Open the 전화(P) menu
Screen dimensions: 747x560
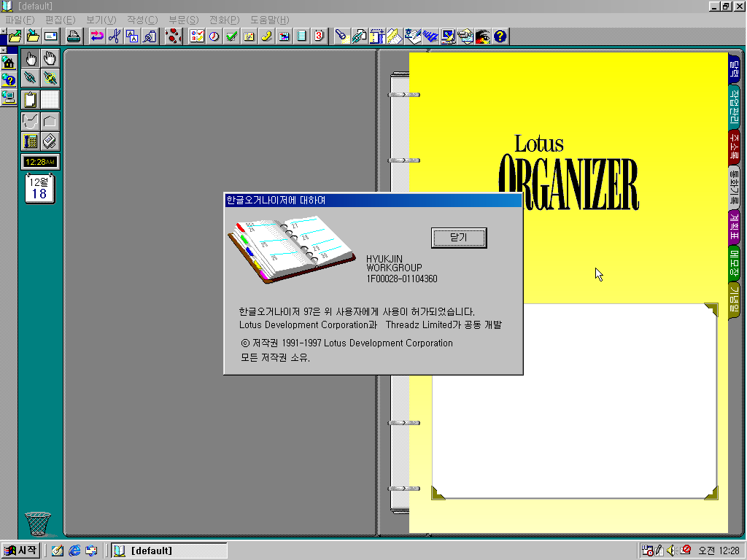225,20
